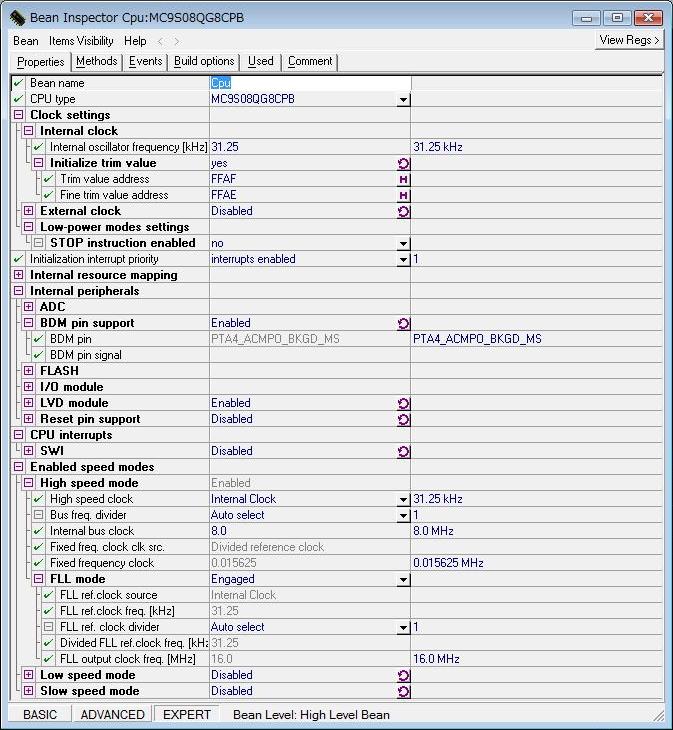Switch to the Used tab

[x=261, y=61]
